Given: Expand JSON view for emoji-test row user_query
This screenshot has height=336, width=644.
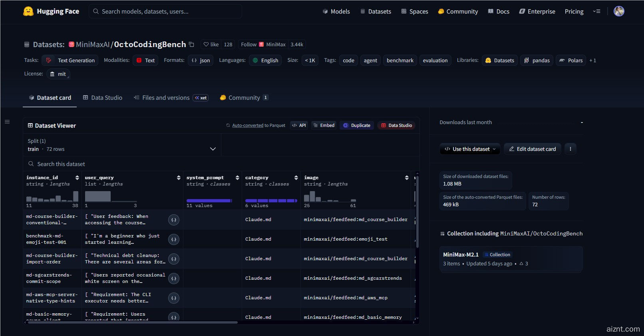Looking at the screenshot, I should pos(174,239).
